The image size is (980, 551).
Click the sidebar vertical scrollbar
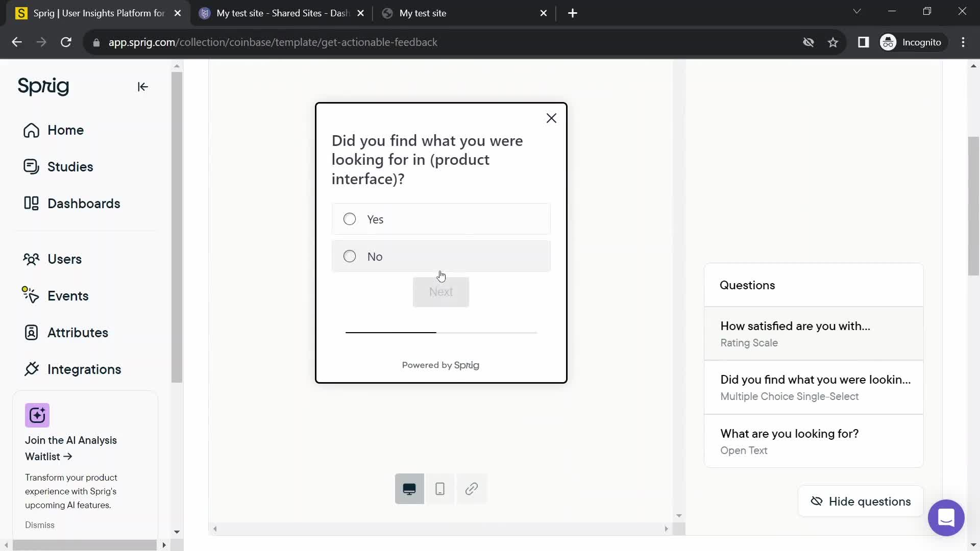pyautogui.click(x=177, y=227)
